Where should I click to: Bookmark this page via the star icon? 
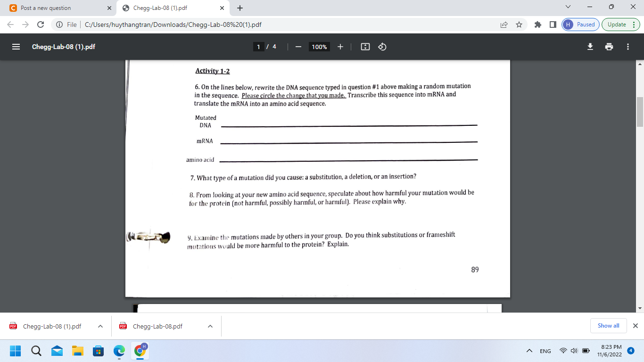coord(520,24)
